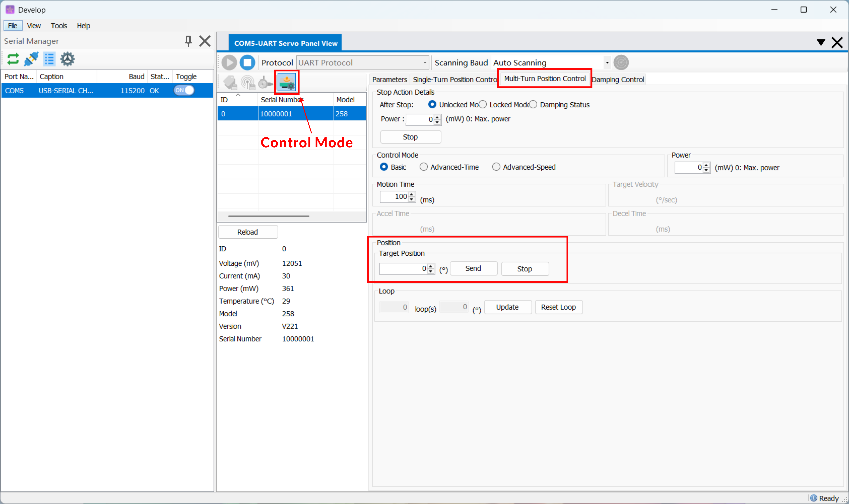The width and height of the screenshot is (849, 504).
Task: Click Send for target position
Action: click(473, 268)
